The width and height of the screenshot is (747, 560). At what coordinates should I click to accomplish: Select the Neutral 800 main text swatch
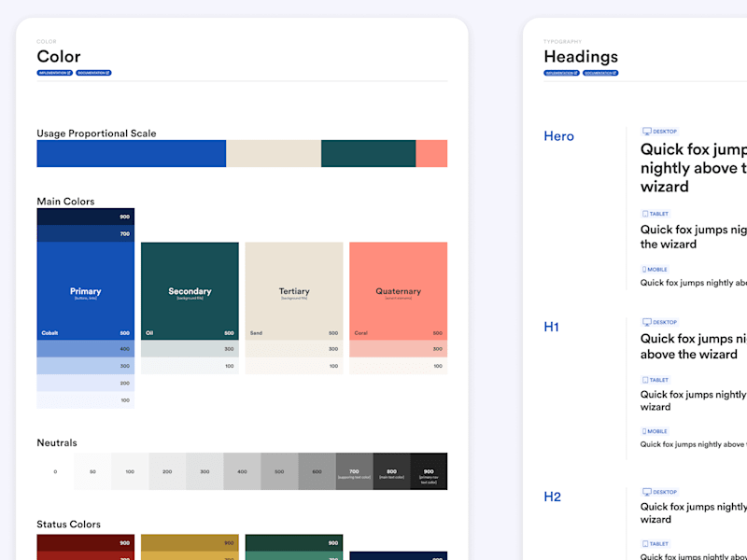391,471
